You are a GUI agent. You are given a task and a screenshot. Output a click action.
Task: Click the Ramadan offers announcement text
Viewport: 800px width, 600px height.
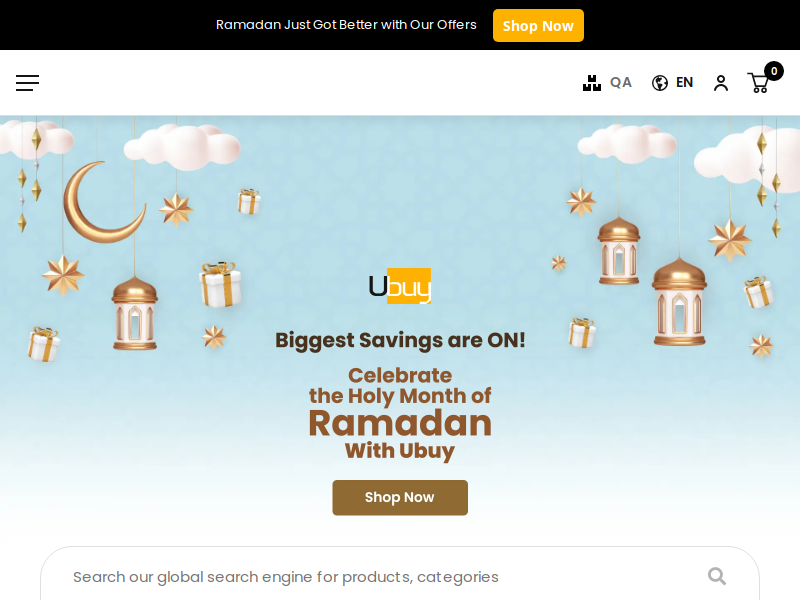click(x=346, y=24)
